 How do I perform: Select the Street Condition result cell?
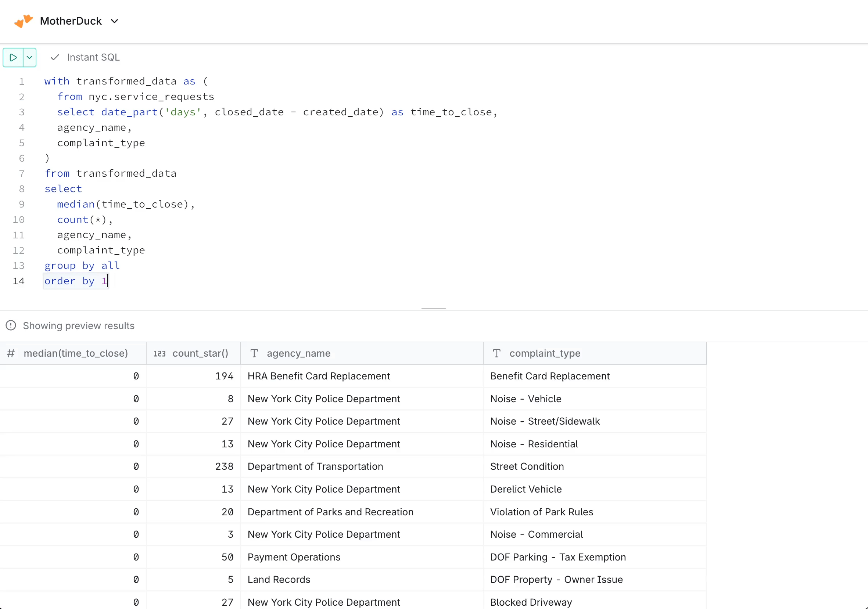pos(527,466)
